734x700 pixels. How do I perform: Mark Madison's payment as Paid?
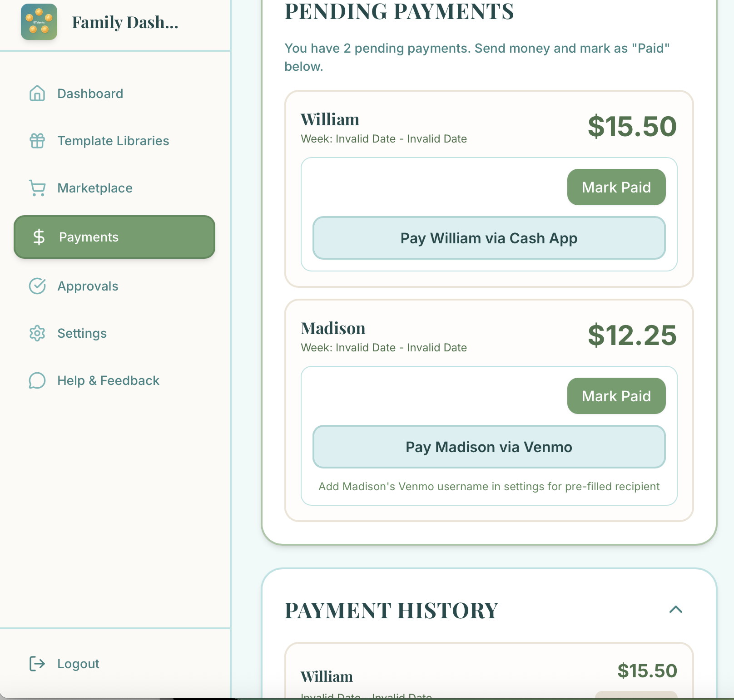pos(616,396)
